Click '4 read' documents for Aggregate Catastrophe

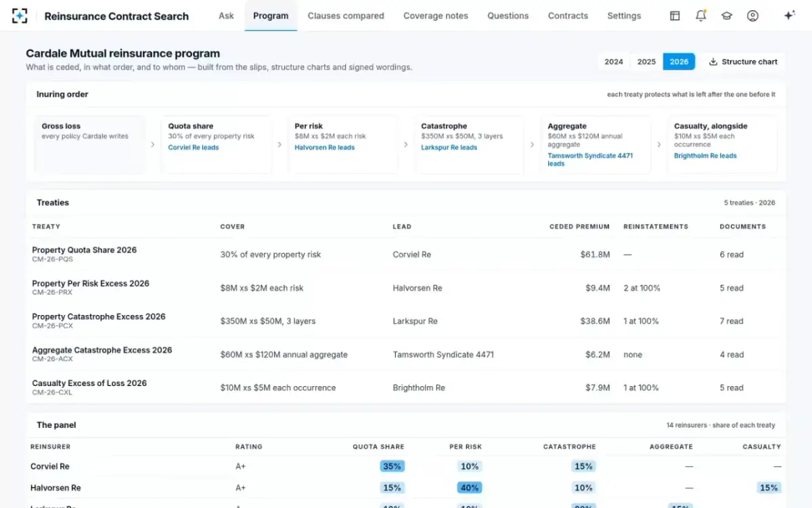731,354
